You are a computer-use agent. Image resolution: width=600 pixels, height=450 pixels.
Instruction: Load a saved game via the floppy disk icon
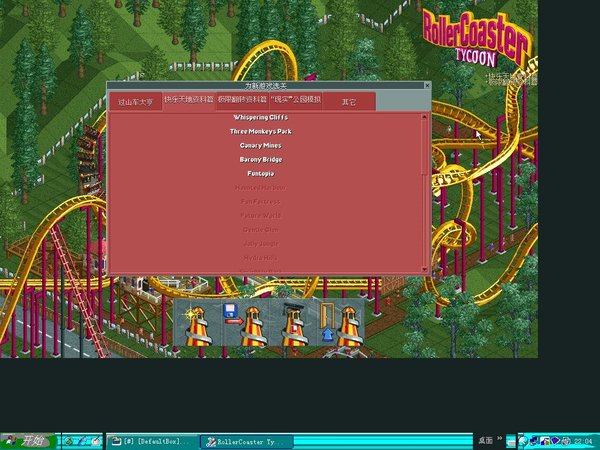click(246, 323)
